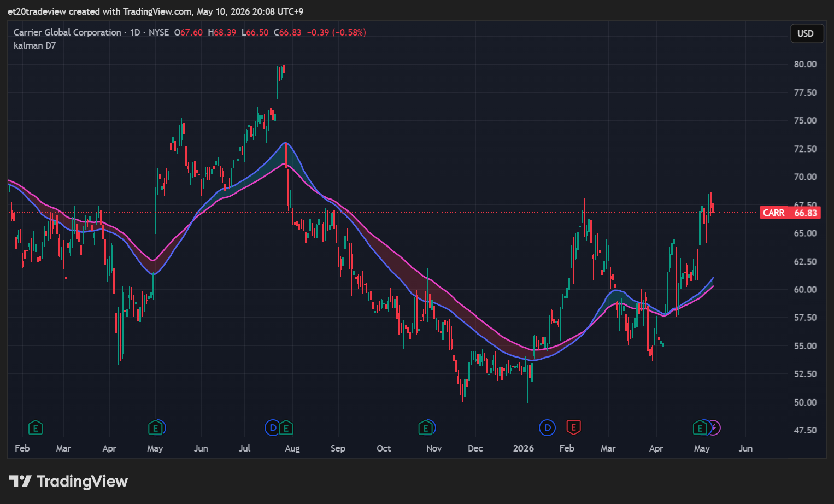Click the change −0.39 (−0.58%) text
The image size is (834, 504).
pos(336,32)
